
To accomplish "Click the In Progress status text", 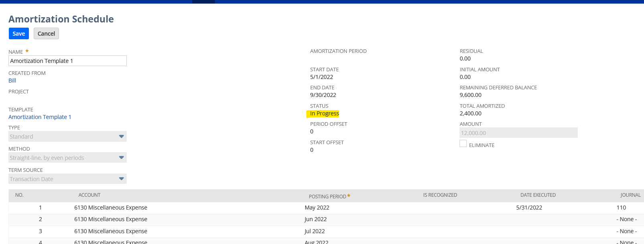I will [x=324, y=113].
